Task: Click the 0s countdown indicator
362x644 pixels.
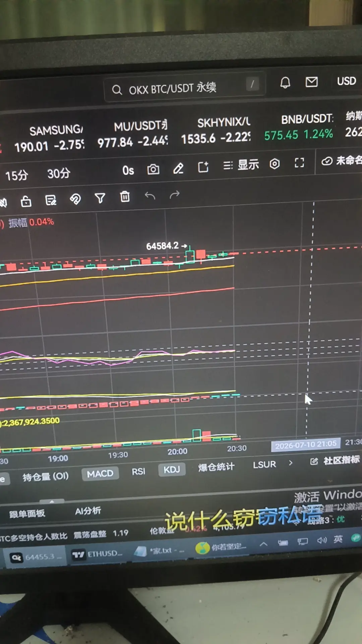Action: pos(128,170)
